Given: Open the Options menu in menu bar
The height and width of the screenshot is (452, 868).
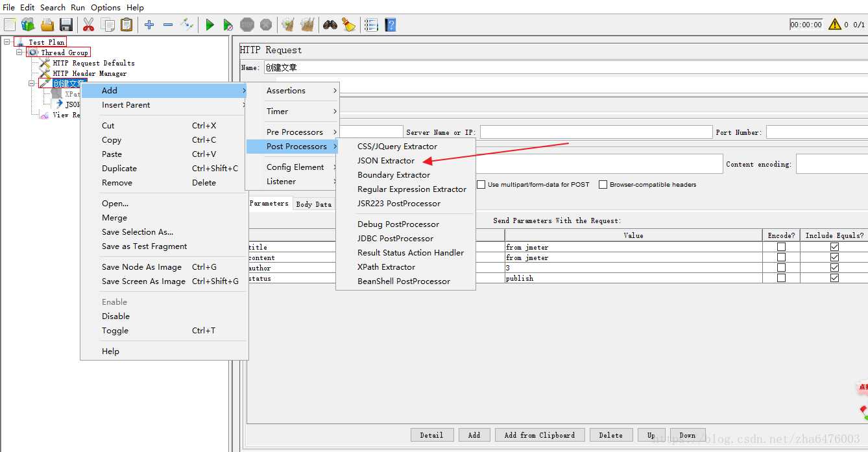Looking at the screenshot, I should pos(106,7).
